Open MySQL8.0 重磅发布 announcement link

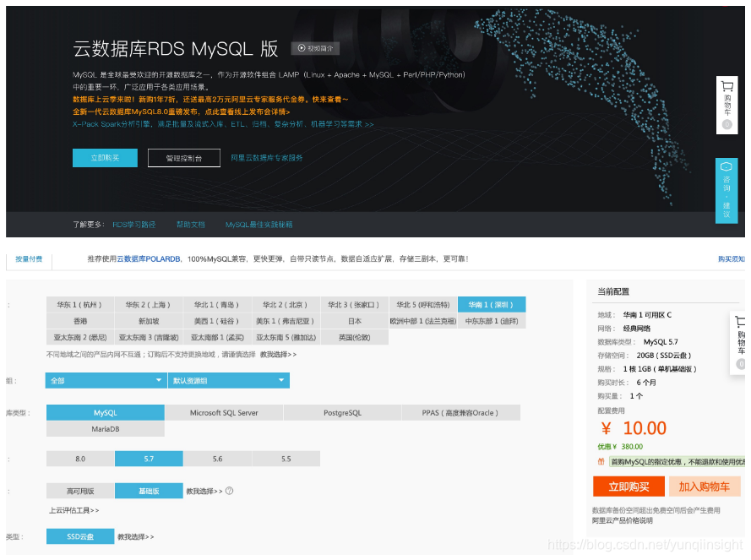pos(181,111)
